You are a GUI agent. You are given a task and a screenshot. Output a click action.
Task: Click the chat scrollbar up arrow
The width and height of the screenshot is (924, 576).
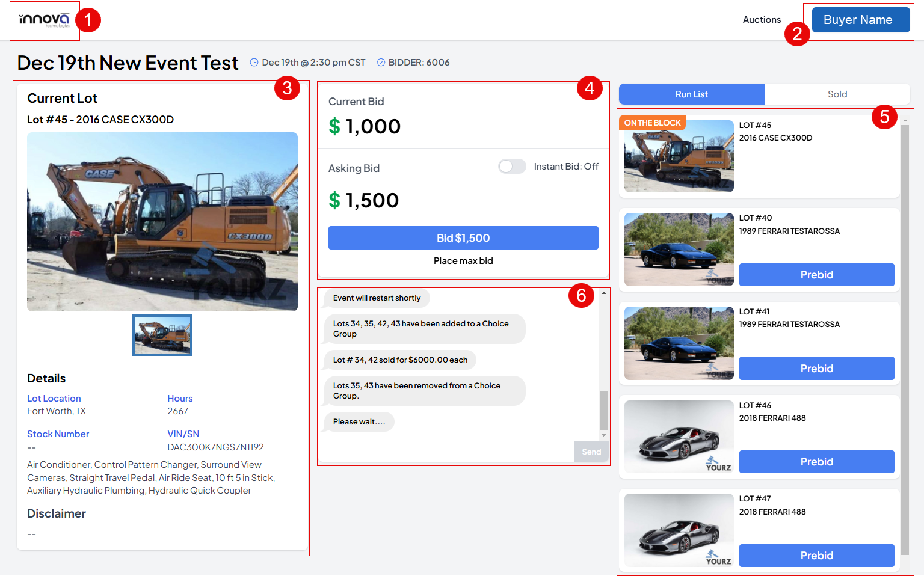coord(603,293)
